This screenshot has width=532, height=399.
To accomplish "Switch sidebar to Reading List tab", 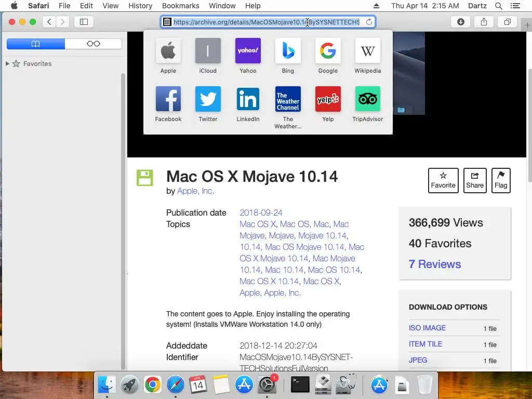I will click(94, 44).
